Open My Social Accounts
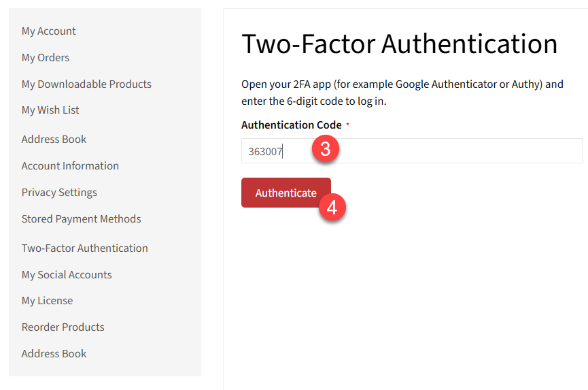This screenshot has width=588, height=390. point(67,275)
